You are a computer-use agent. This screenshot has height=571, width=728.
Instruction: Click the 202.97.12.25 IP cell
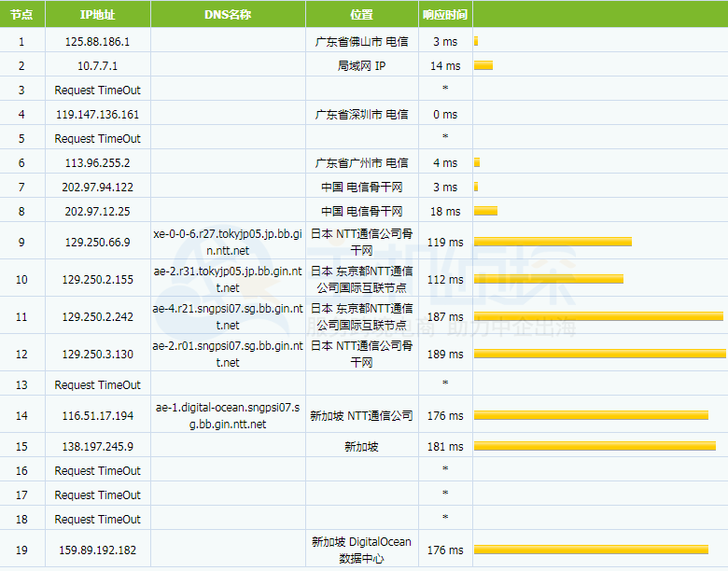click(x=97, y=212)
